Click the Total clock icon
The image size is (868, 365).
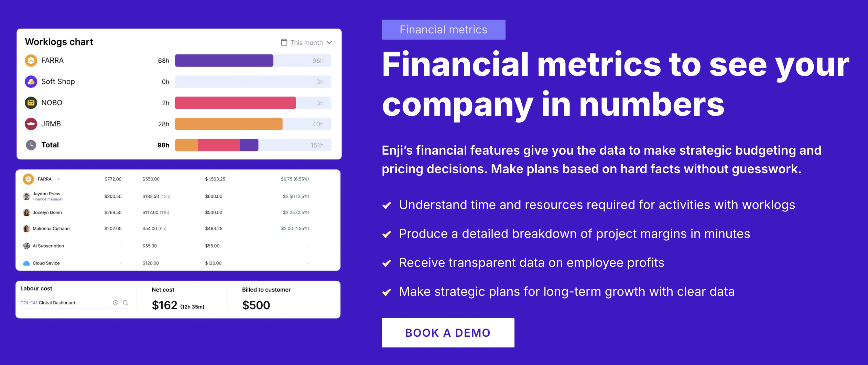point(31,145)
